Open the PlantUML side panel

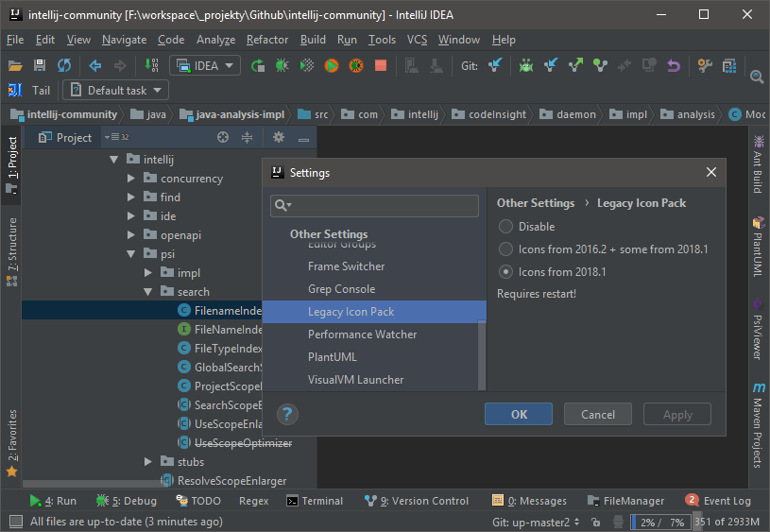point(759,247)
